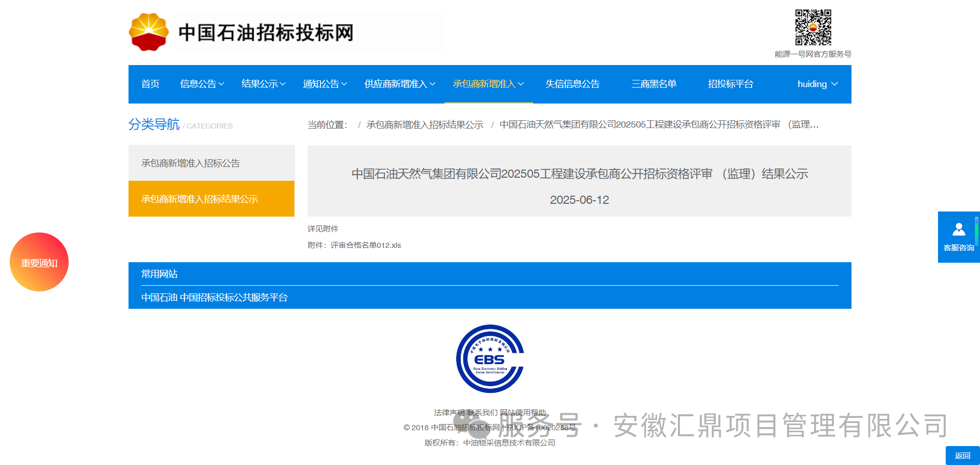Open the 通知公告 dropdown in the navbar
The height and width of the screenshot is (465, 980).
(325, 84)
